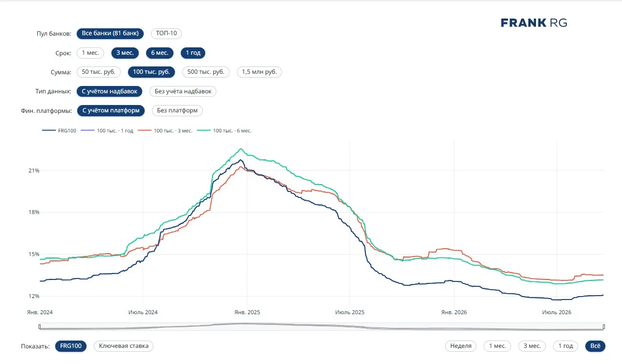Select С учётом платформ option

pos(111,110)
